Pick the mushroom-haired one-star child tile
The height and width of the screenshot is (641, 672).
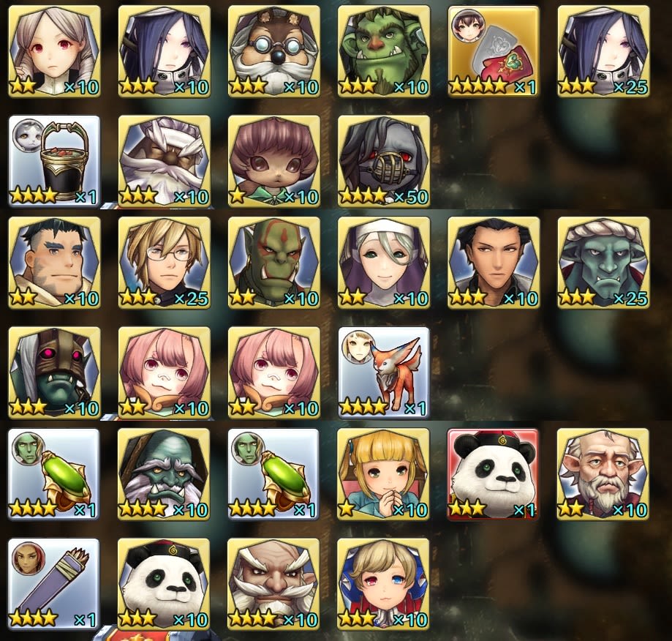274,161
